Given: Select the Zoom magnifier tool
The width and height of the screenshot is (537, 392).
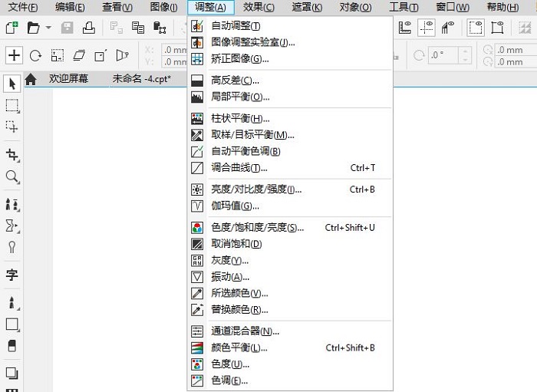Looking at the screenshot, I should coord(12,176).
